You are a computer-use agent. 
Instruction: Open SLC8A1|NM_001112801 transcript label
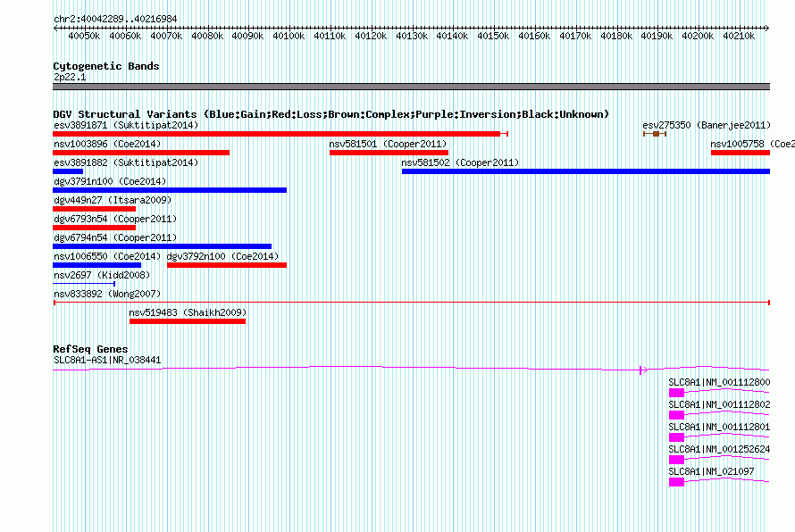719,428
